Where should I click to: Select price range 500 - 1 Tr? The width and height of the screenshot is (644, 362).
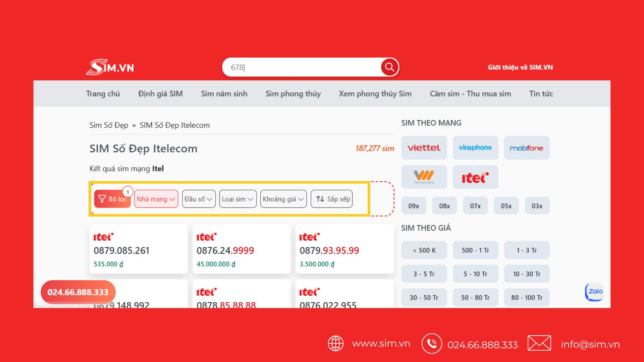click(x=475, y=250)
